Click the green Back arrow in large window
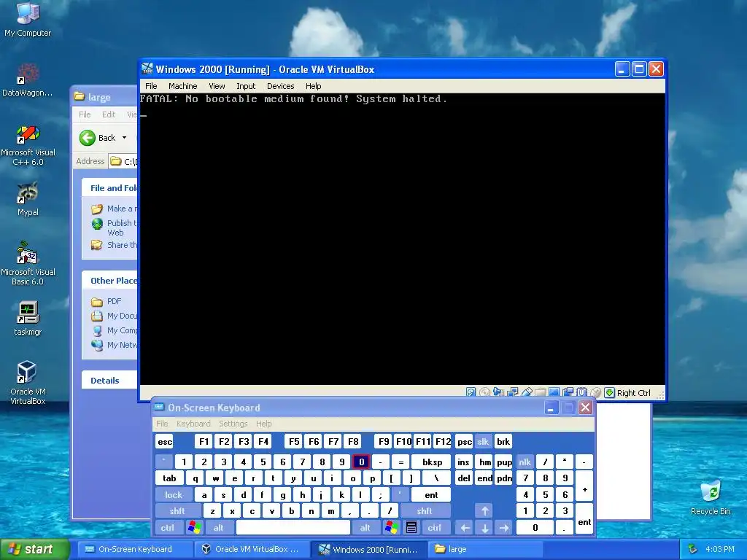Screen dimensions: 747x560 88,138
